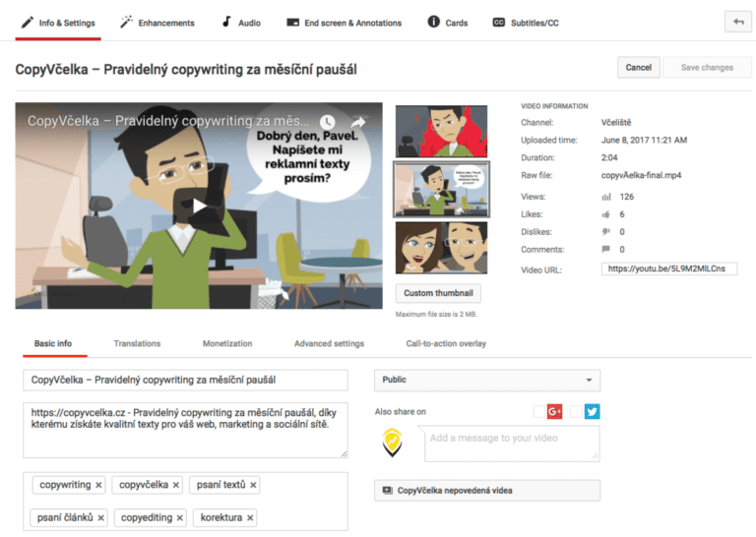
Task: Enable sharing on Twitter checkbox
Action: coord(576,412)
